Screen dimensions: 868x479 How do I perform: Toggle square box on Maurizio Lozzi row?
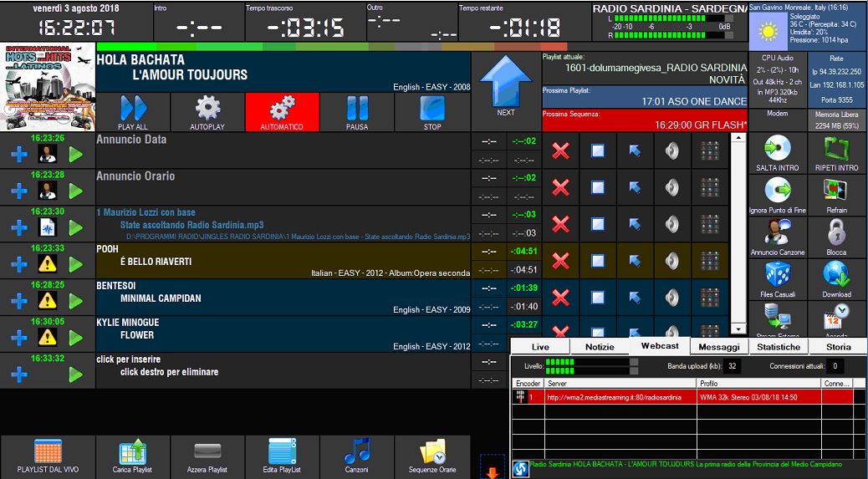(x=598, y=224)
